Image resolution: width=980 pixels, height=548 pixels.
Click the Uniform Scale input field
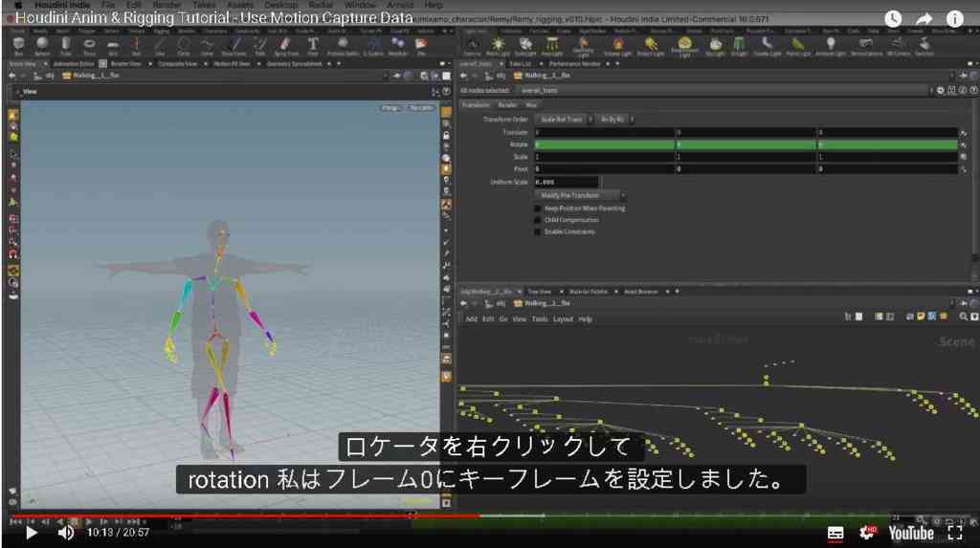pos(567,182)
